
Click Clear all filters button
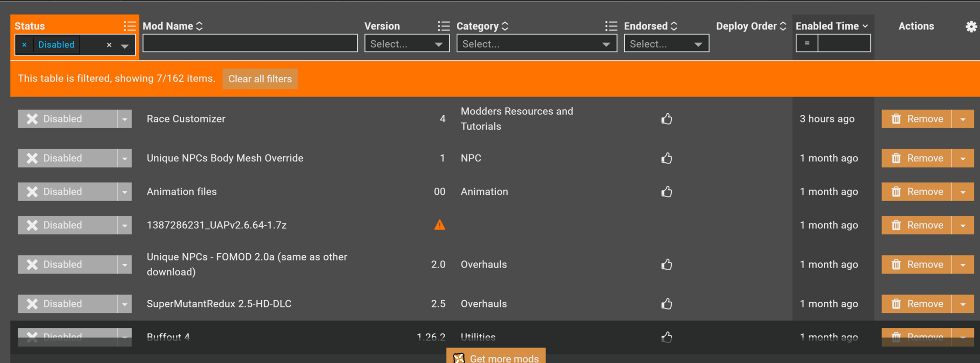click(x=260, y=79)
